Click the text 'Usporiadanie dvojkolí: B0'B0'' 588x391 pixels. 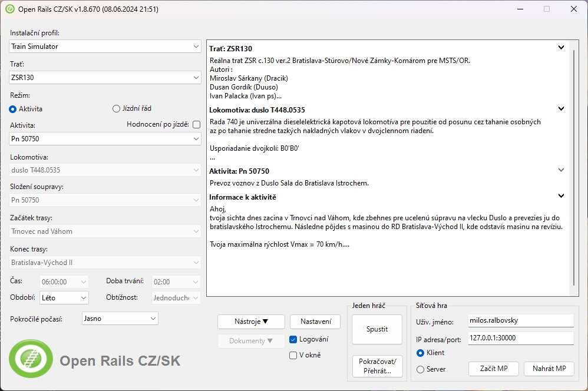point(255,148)
